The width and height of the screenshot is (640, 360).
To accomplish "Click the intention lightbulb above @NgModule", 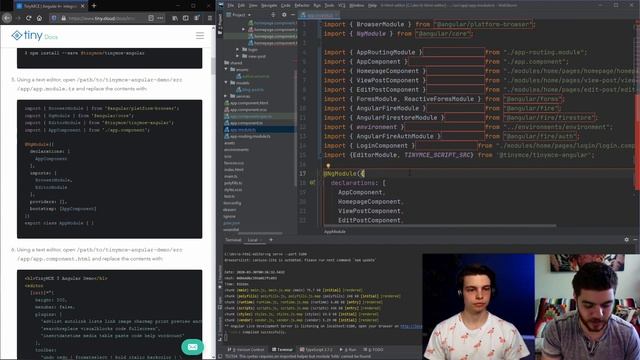I will [328, 166].
